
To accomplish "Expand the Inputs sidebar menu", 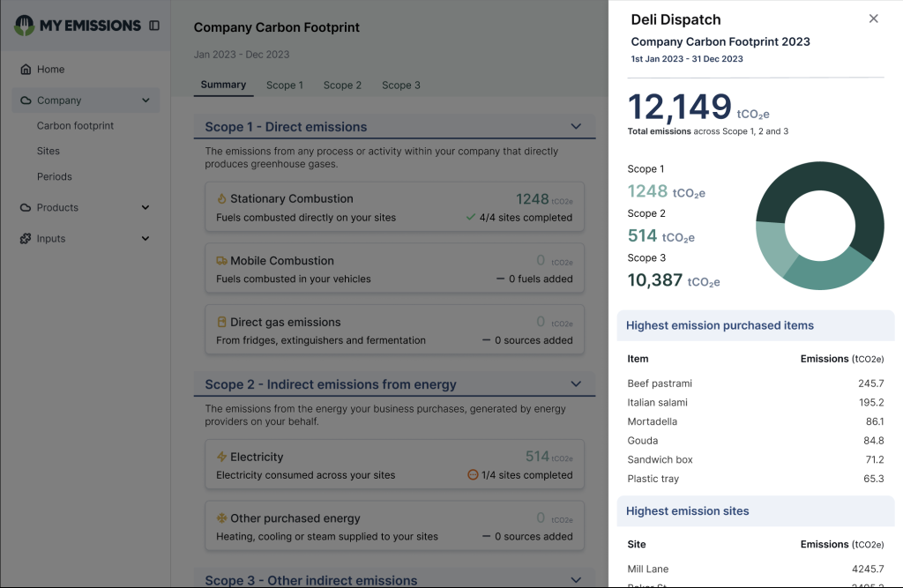I will pyautogui.click(x=146, y=239).
